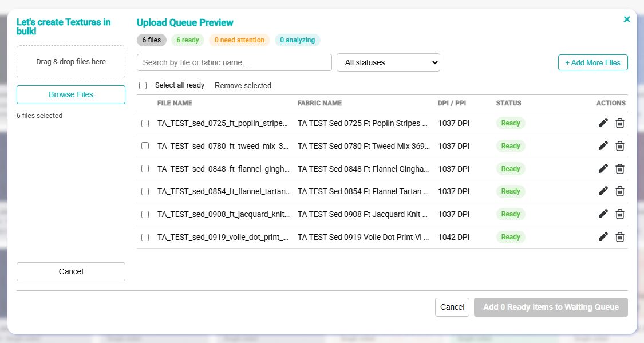The image size is (644, 343).
Task: Check the 0848 flannel gingham file
Action: pos(145,169)
